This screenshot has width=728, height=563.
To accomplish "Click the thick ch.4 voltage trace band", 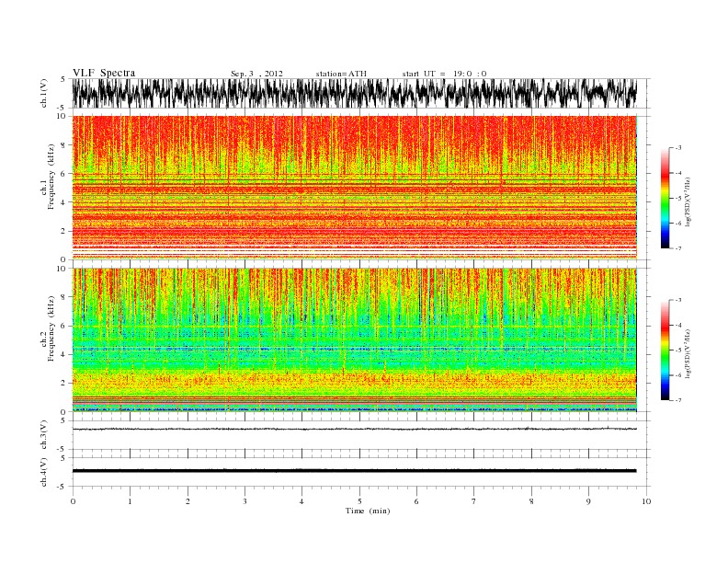I will coord(355,471).
